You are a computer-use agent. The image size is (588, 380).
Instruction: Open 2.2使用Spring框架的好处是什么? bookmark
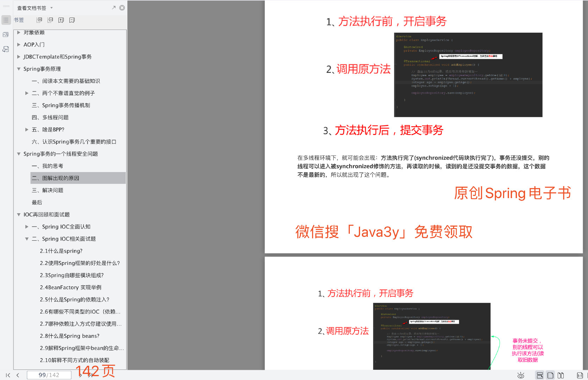click(80, 263)
